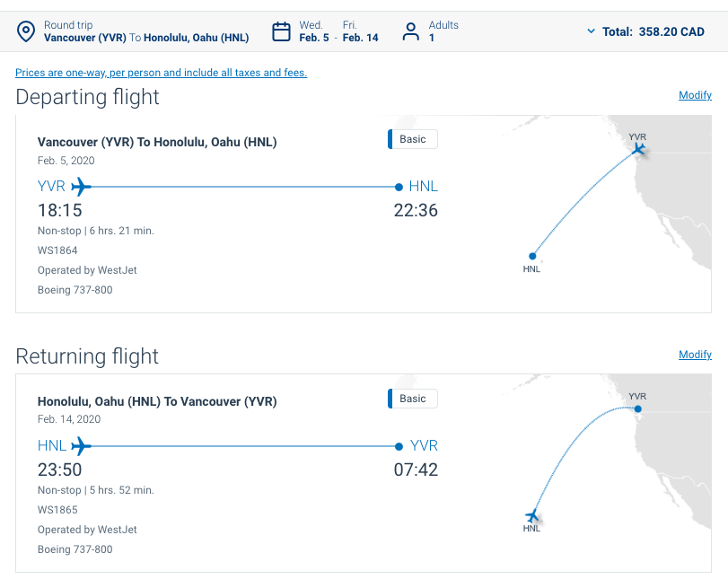Click the returning flight HNL plane icon
Viewport: 728px width, 588px height.
pos(81,446)
